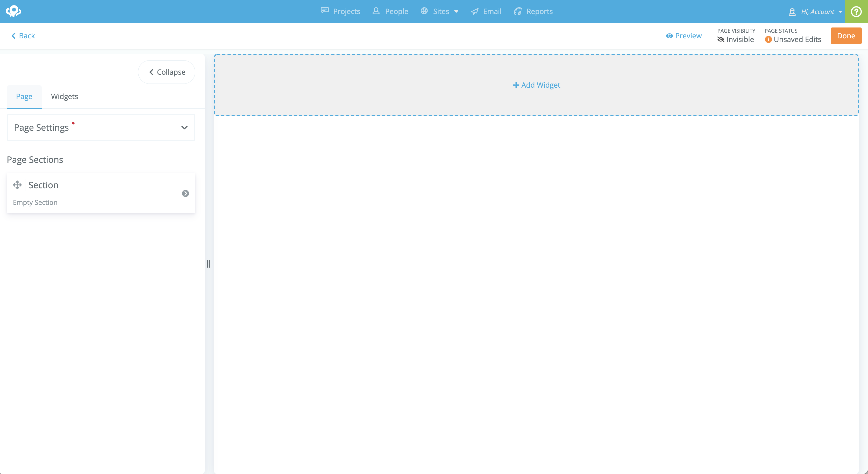
Task: Click the Projects chat icon
Action: [x=324, y=11]
